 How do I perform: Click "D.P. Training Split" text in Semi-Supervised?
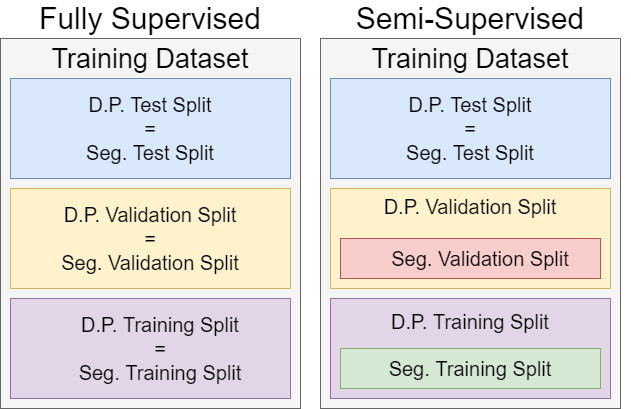click(470, 321)
